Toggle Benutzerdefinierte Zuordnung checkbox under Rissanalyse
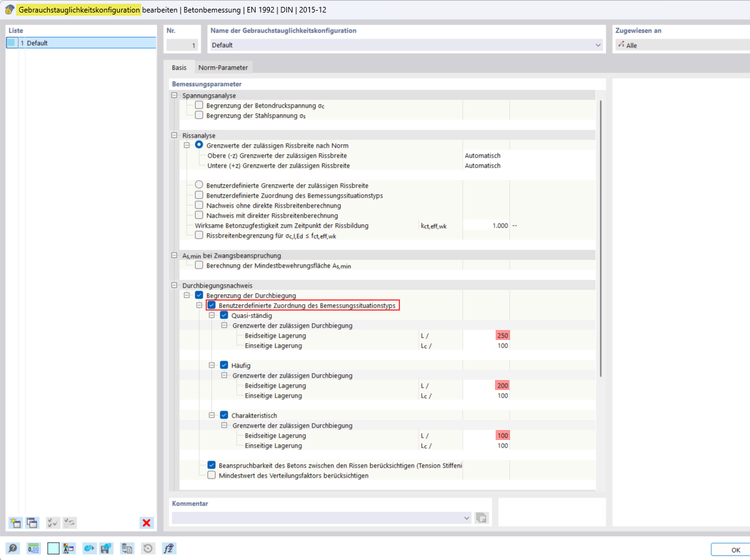 click(x=199, y=195)
